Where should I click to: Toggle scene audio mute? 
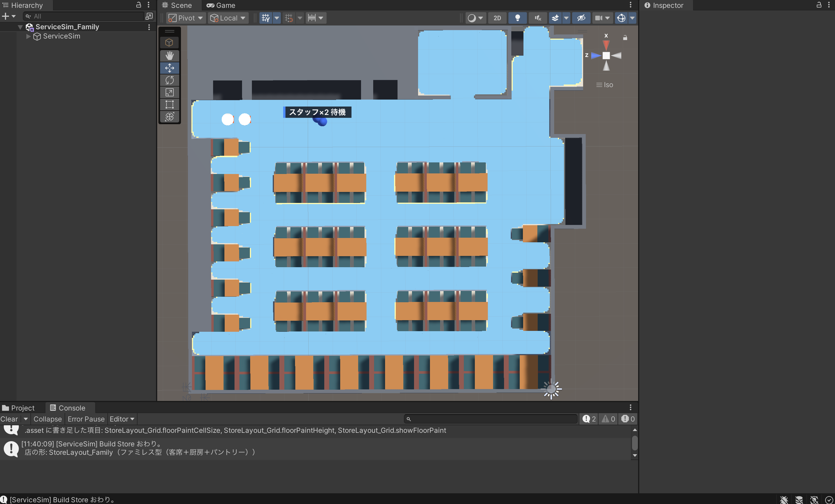[538, 18]
